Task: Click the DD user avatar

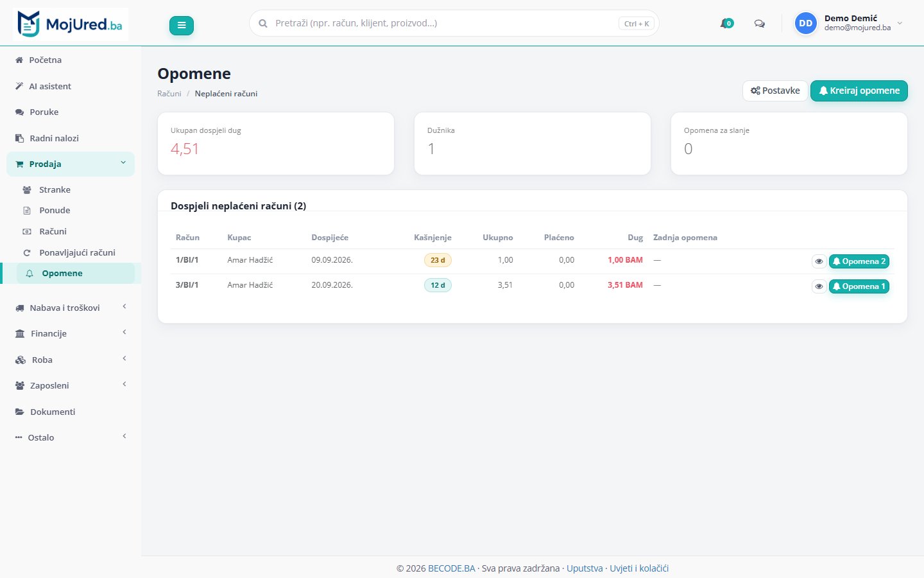Action: (x=806, y=23)
